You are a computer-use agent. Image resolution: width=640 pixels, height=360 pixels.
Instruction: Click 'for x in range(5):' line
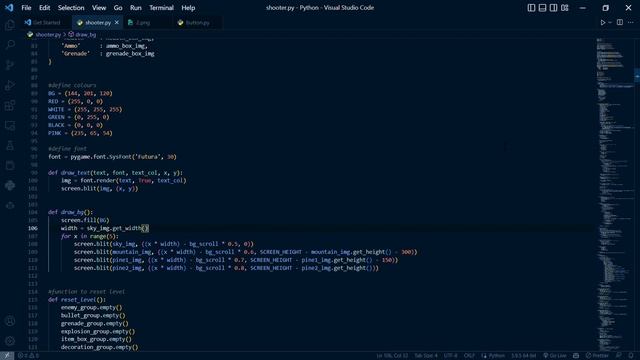[x=90, y=236]
